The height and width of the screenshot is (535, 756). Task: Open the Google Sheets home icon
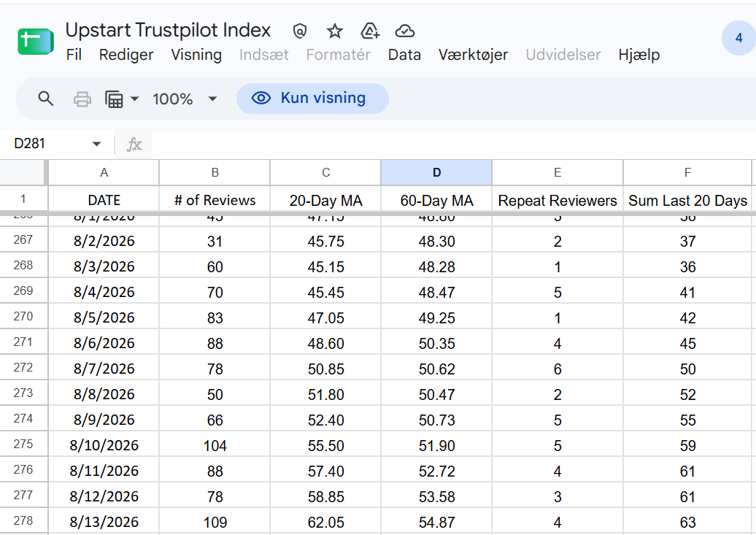[35, 42]
